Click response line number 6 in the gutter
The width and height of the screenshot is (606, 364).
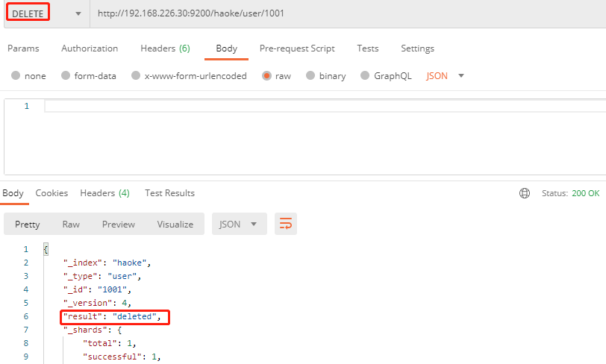point(26,316)
